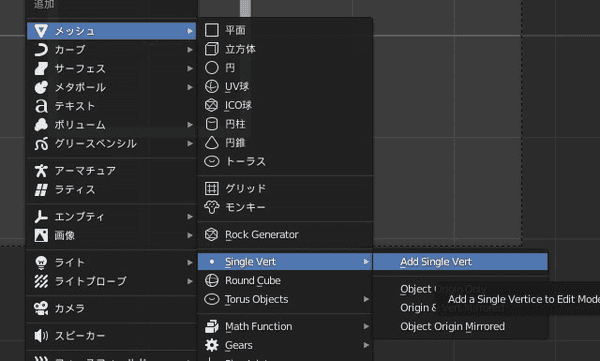
Task: Click the Cylinder (円柱) icon
Action: point(212,124)
